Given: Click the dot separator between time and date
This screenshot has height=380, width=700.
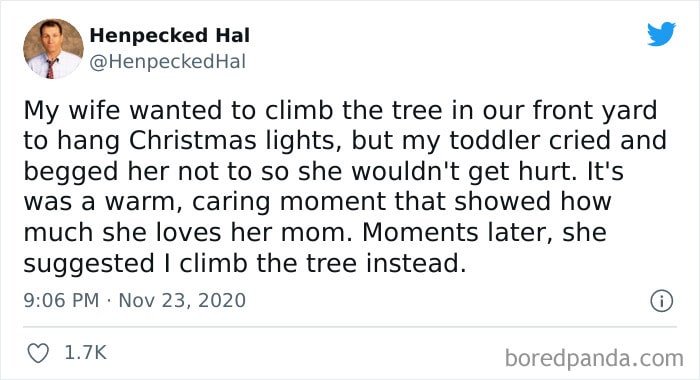Looking at the screenshot, I should (x=109, y=301).
